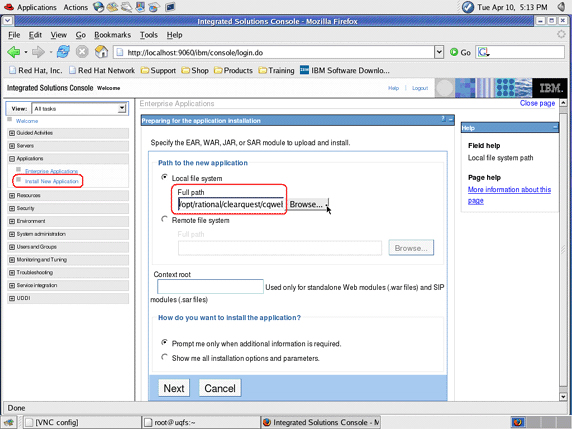Viewport: 572px width, 429px height.
Task: Expand the Monitoring and Tuning section
Action: pos(12,260)
